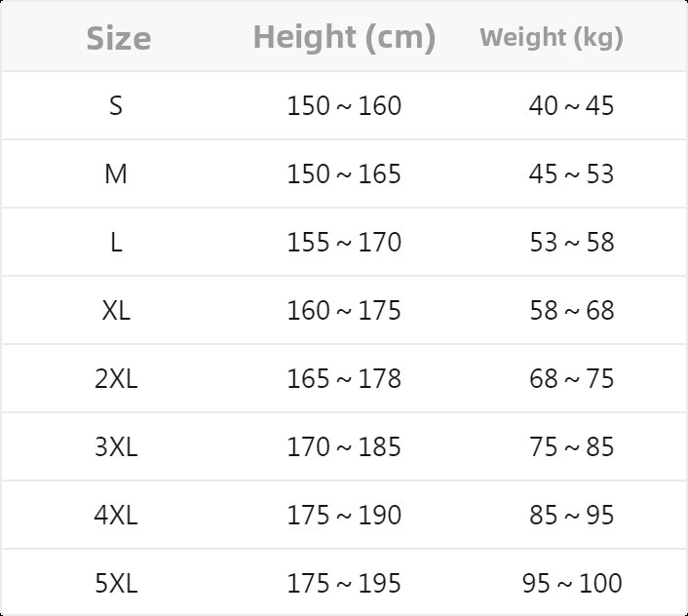Choose the 2XL size label
Screen dimensions: 688x616
pos(116,378)
